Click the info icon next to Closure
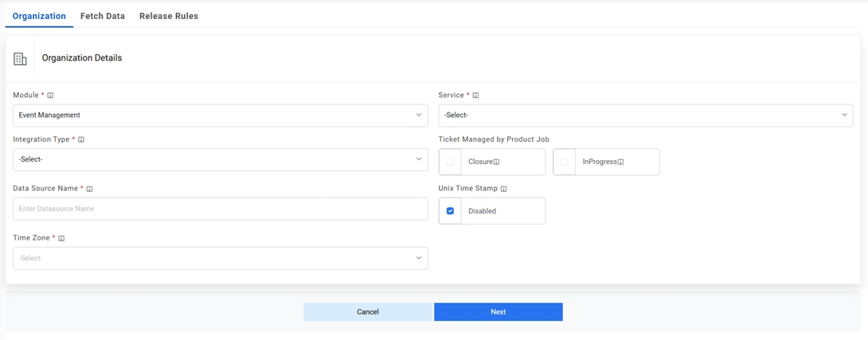The image size is (868, 340). coord(496,162)
